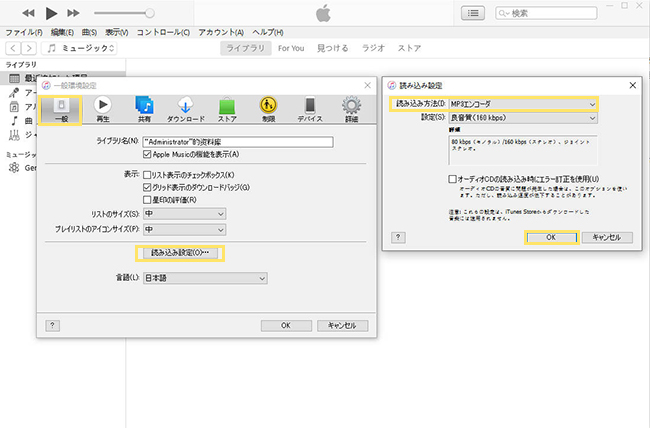The width and height of the screenshot is (650, 428).
Task: Switch to the ストア tab
Action: (x=409, y=48)
